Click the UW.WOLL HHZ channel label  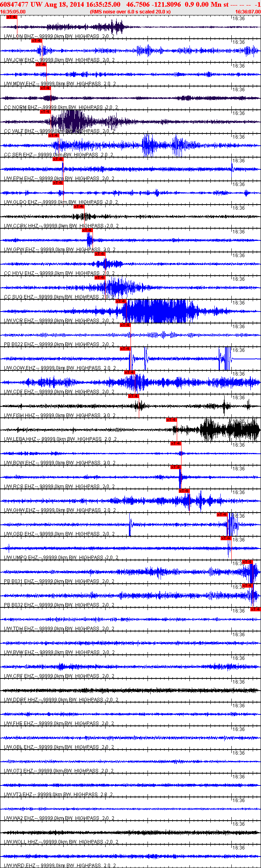point(21,842)
